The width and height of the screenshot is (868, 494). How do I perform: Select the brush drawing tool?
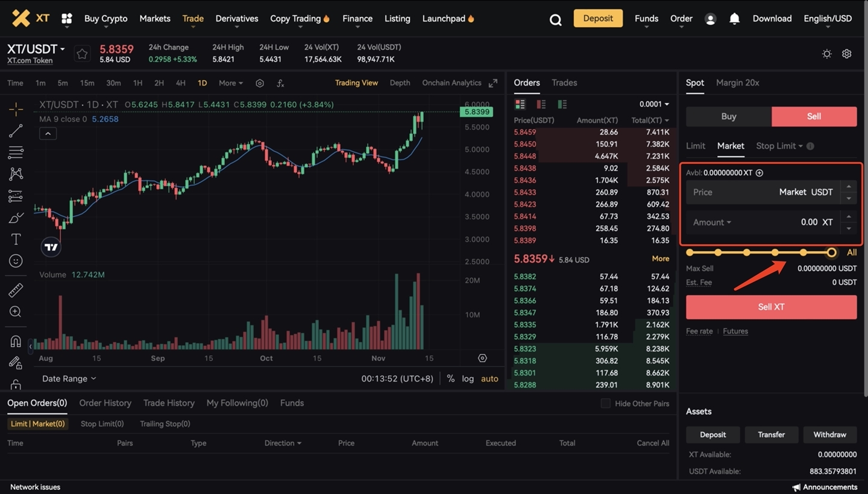tap(16, 217)
